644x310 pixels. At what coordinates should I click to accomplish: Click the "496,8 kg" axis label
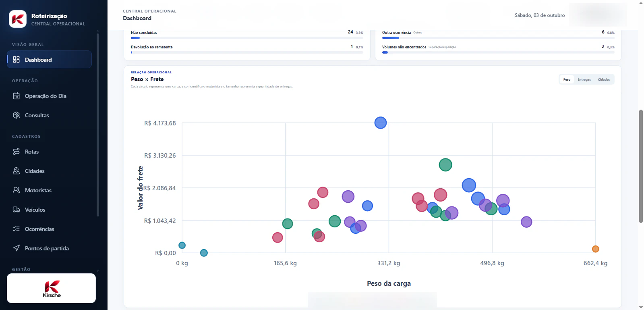click(492, 263)
